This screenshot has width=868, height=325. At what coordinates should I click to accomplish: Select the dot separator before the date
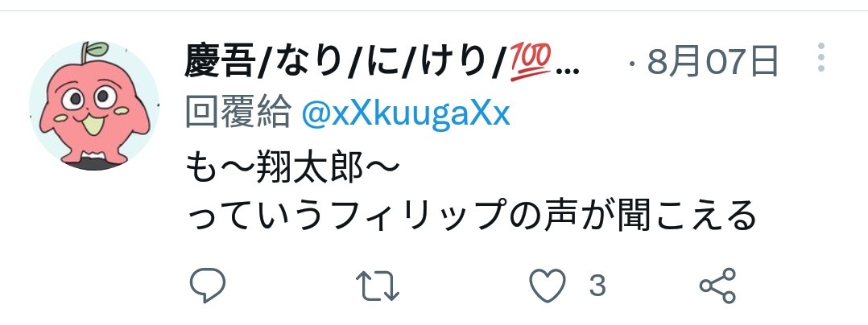coord(632,65)
